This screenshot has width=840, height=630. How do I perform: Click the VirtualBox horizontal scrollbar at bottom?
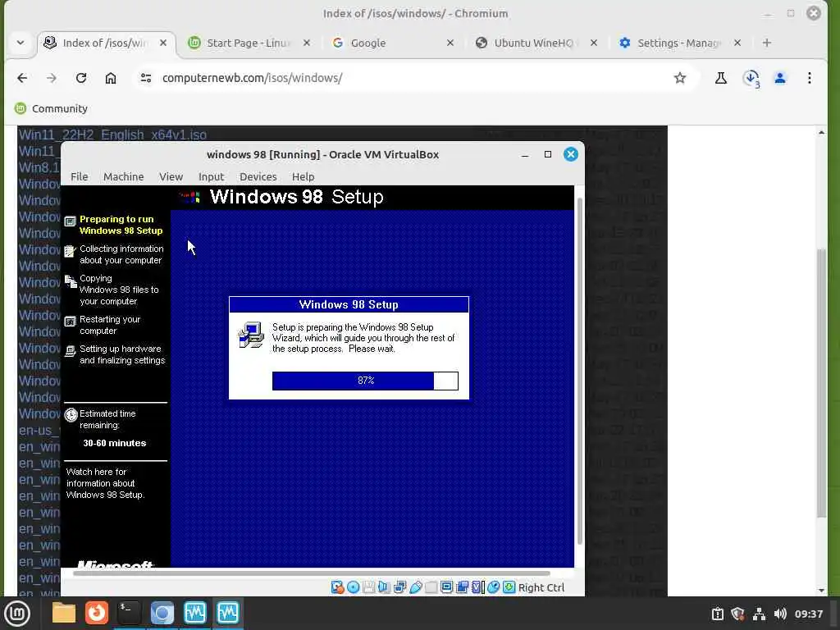[311, 573]
